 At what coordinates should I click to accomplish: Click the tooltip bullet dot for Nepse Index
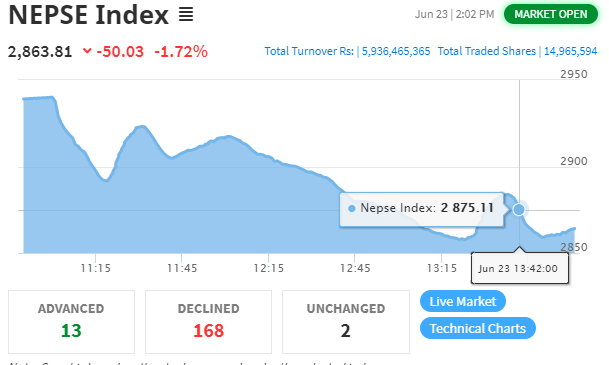(352, 209)
